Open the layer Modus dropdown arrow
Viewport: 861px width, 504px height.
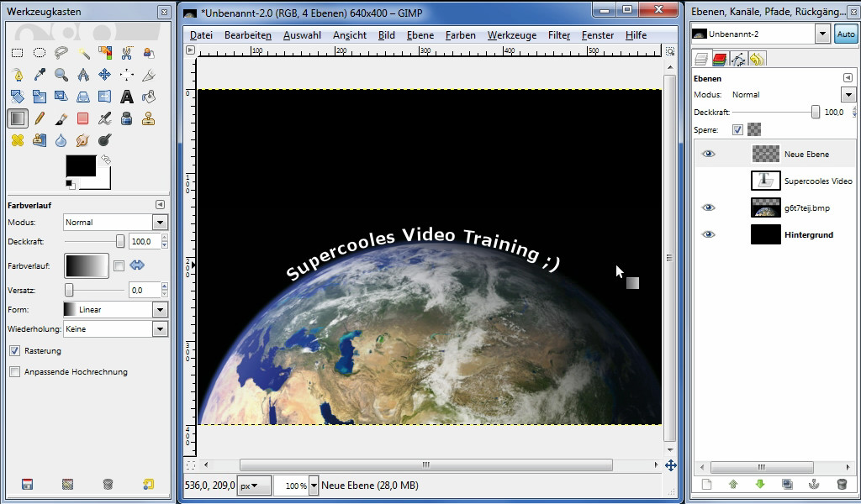[848, 95]
